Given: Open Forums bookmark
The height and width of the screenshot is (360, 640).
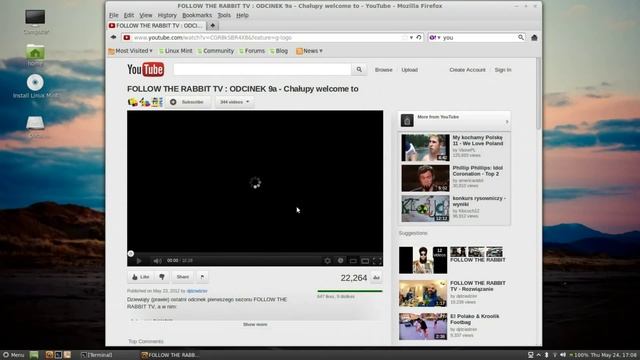Looking at the screenshot, I should coord(252,51).
